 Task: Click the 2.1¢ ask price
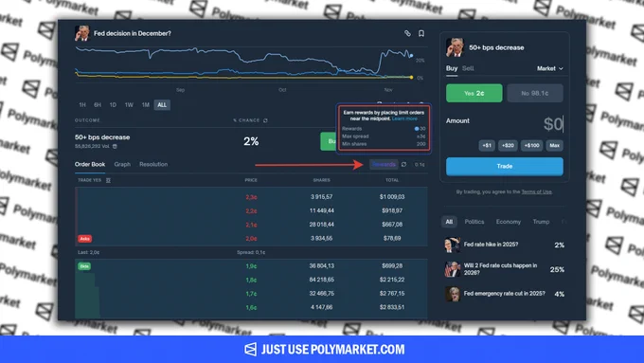coord(251,225)
